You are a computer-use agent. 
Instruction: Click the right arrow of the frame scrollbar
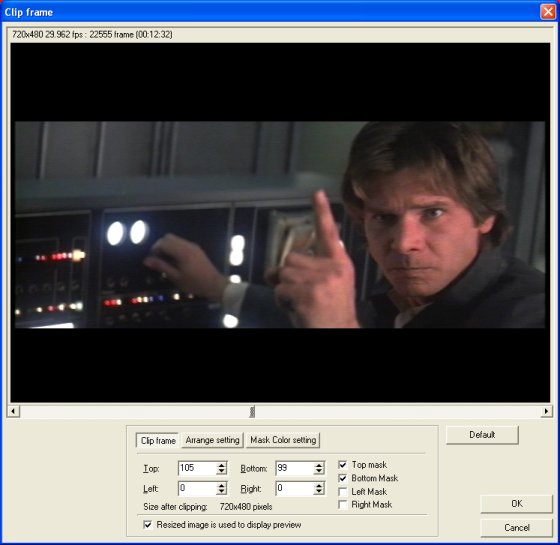546,411
